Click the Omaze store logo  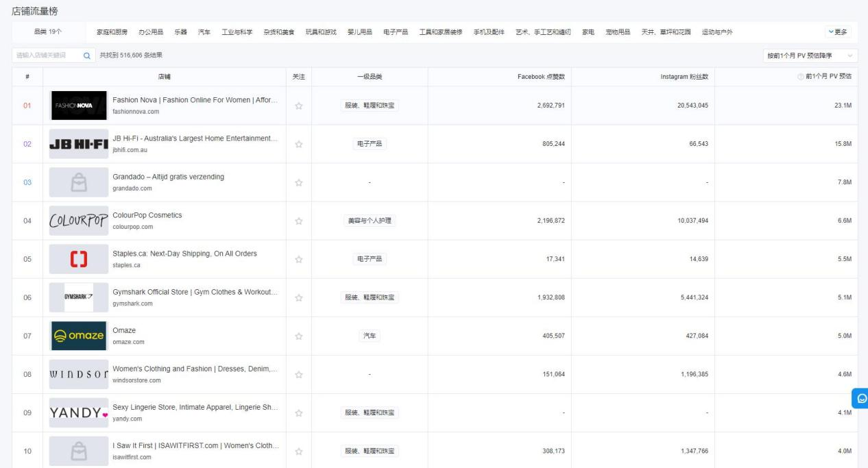[x=79, y=336]
